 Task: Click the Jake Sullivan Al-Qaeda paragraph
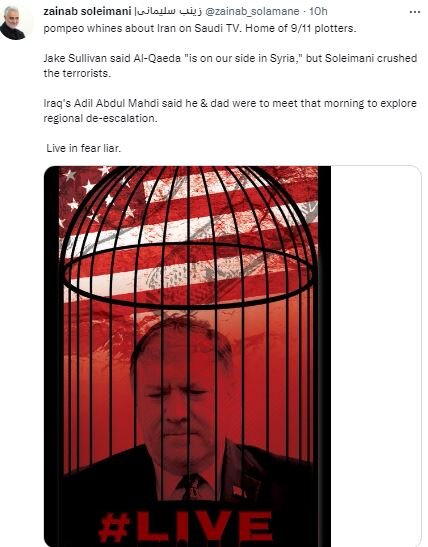(x=230, y=66)
